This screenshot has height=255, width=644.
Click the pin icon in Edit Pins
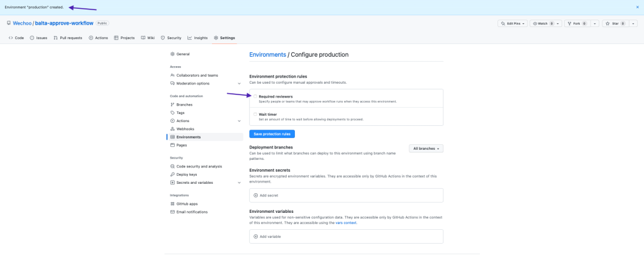[503, 23]
